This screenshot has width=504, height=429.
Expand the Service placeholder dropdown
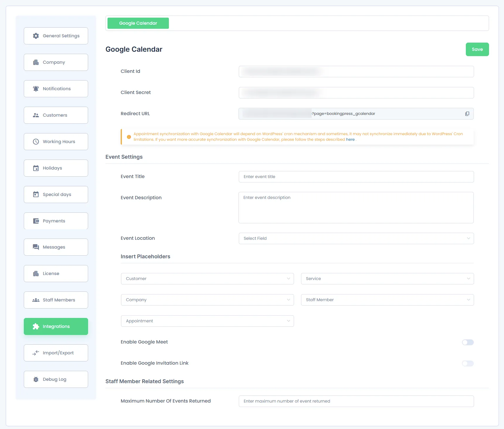click(387, 279)
